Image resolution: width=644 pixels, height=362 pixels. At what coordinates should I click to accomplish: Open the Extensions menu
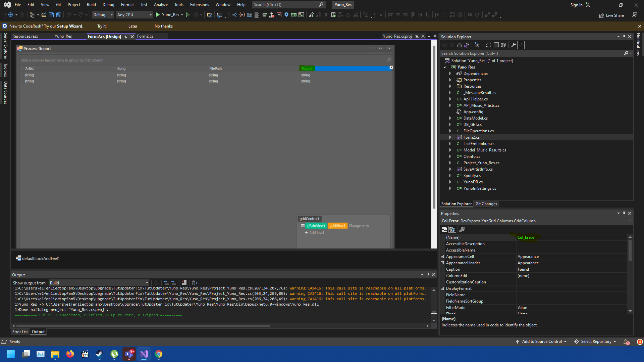click(200, 5)
